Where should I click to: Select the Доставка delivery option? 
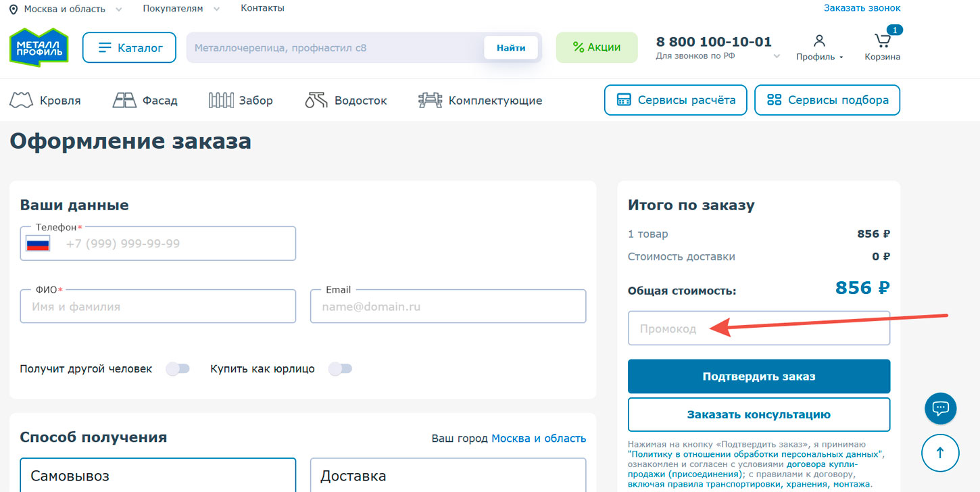[x=448, y=474]
